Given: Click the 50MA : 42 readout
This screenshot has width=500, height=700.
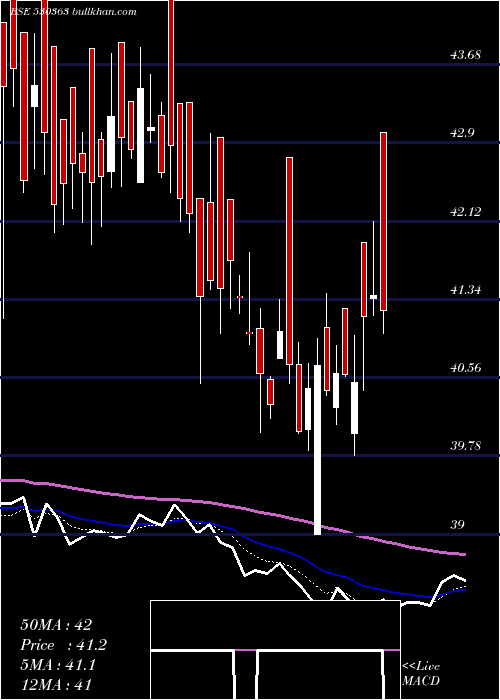Looking at the screenshot, I should [x=56, y=625].
